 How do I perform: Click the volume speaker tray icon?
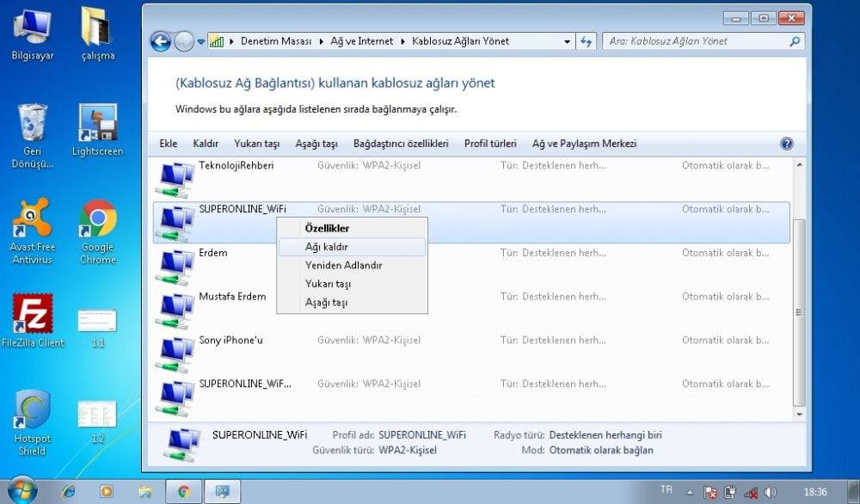(771, 492)
